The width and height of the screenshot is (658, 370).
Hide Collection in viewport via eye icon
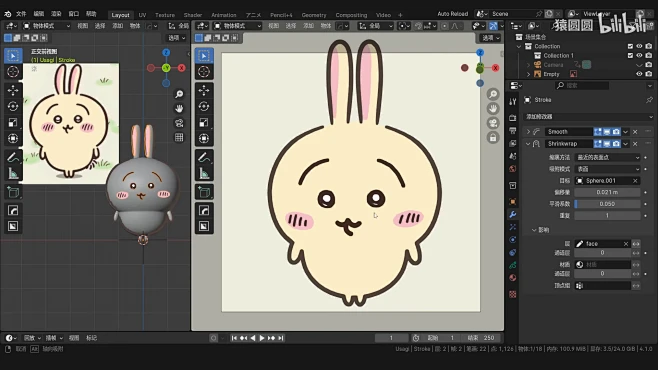639,46
